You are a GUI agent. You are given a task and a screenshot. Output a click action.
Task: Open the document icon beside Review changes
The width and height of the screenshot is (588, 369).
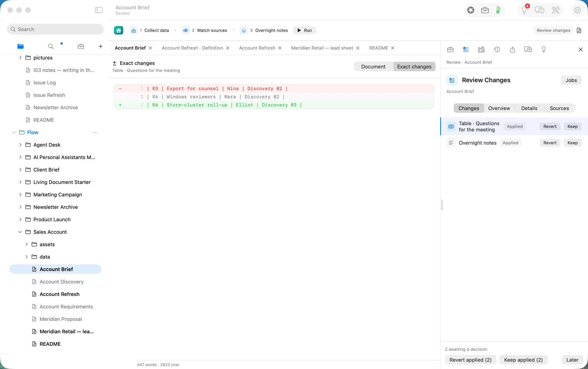click(x=579, y=30)
